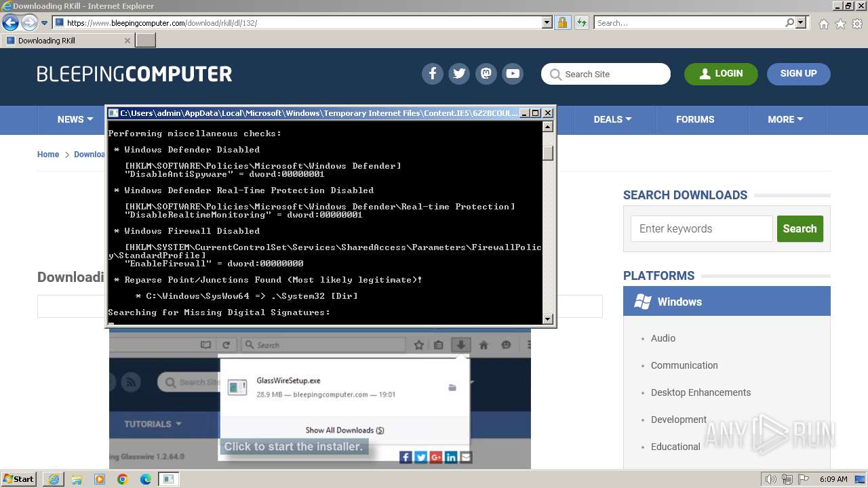
Task: Click the green Search downloads button
Action: click(x=800, y=229)
